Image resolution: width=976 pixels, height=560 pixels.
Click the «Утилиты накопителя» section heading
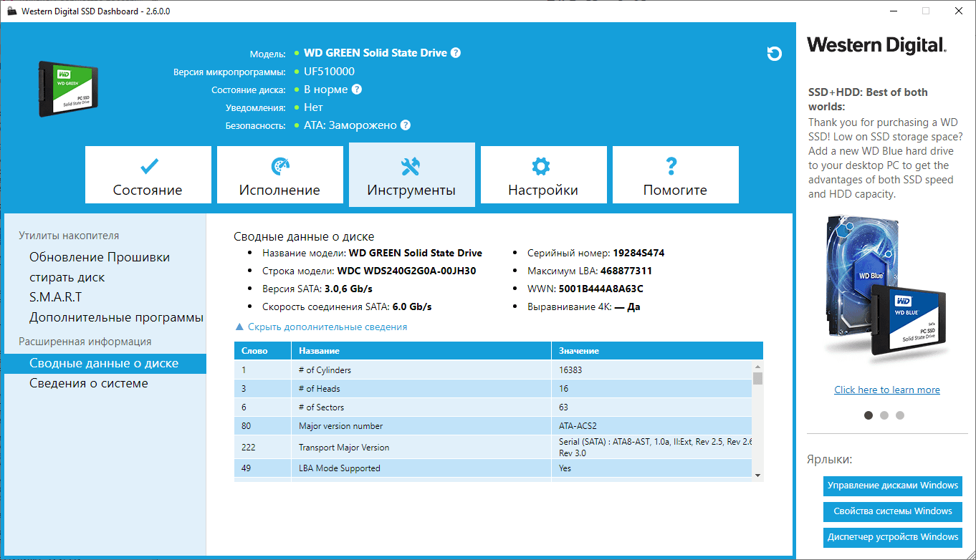point(69,236)
